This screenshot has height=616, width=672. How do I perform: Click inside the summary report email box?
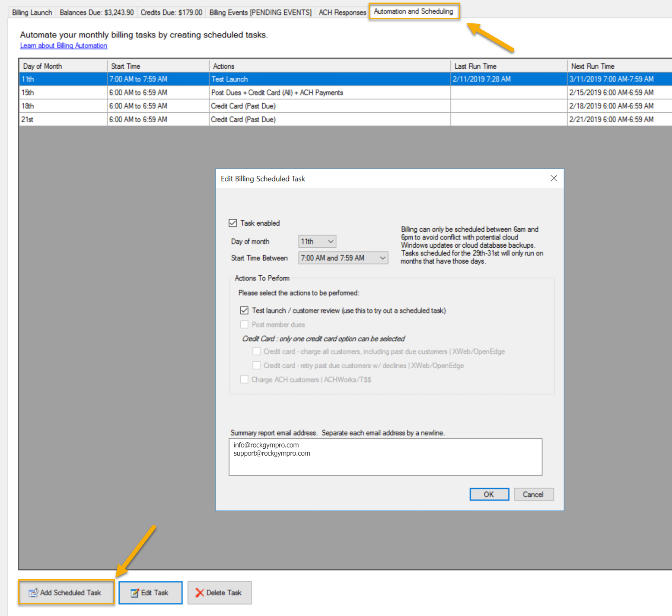(x=385, y=457)
